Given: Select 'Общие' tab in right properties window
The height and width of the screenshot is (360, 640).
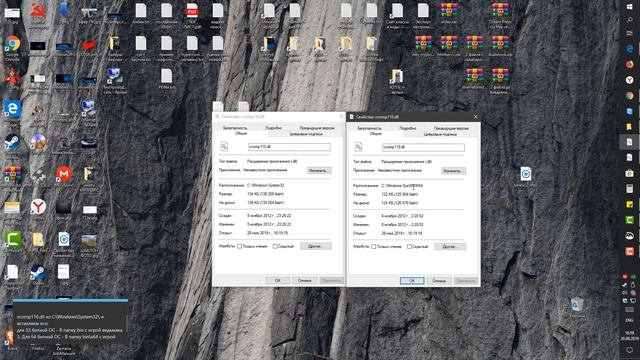Looking at the screenshot, I should 375,134.
